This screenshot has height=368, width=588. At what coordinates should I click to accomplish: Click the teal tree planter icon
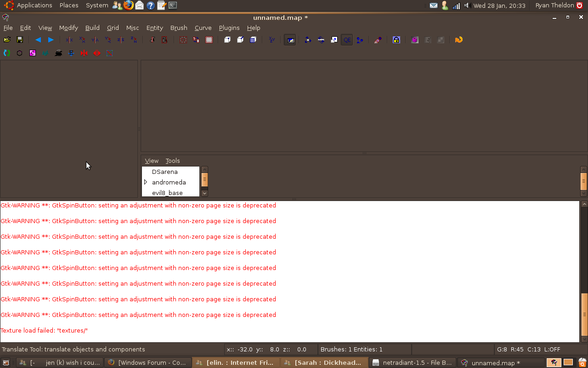(x=45, y=53)
